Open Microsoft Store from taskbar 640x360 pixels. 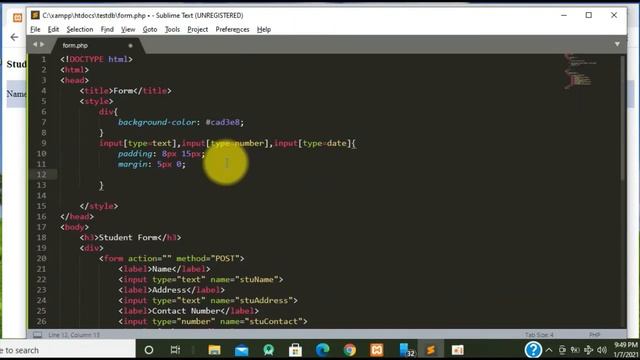[x=295, y=350]
